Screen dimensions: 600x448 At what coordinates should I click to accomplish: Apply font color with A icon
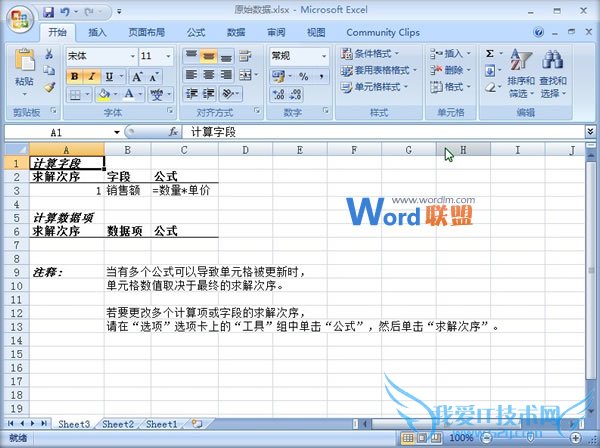click(x=129, y=94)
